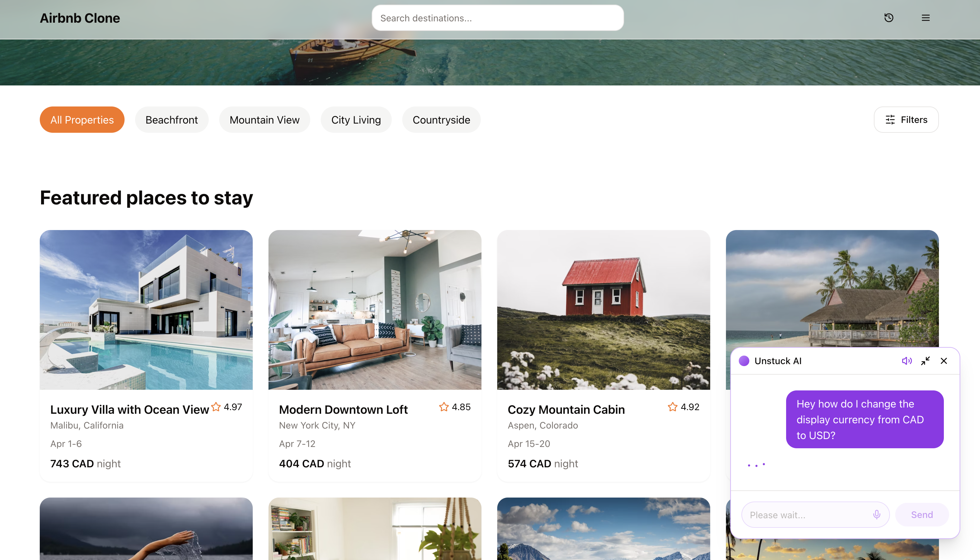Select the Beachfront category
This screenshot has height=560, width=980.
tap(172, 120)
